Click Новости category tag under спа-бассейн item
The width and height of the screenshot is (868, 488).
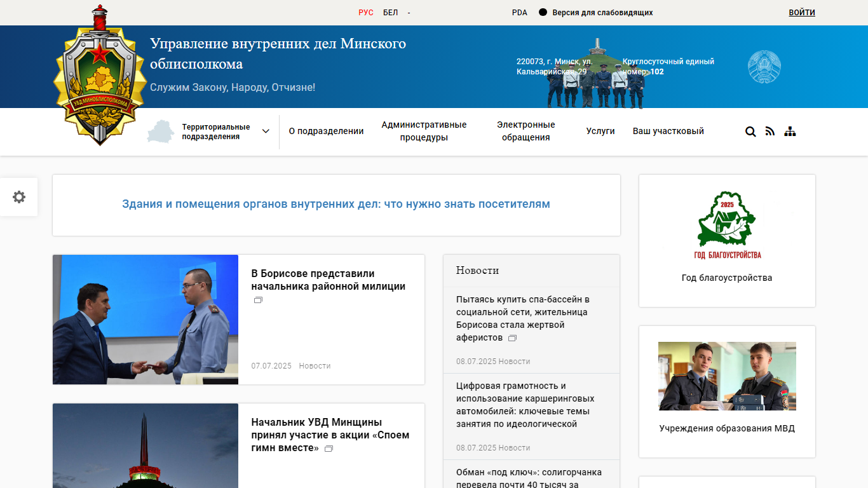pyautogui.click(x=514, y=362)
